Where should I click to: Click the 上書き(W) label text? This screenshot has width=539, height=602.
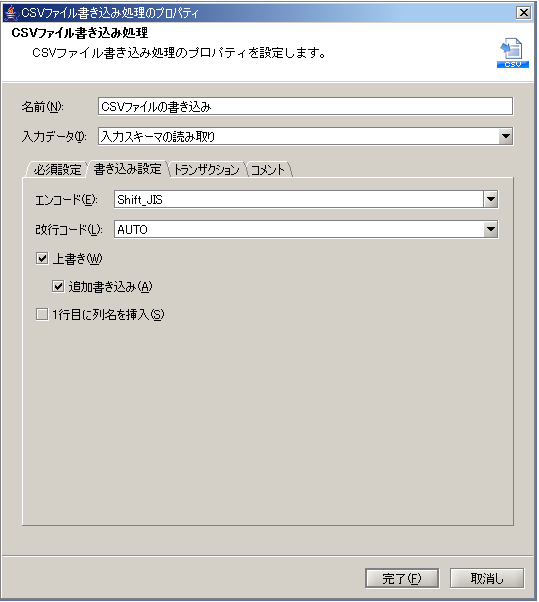(77, 259)
